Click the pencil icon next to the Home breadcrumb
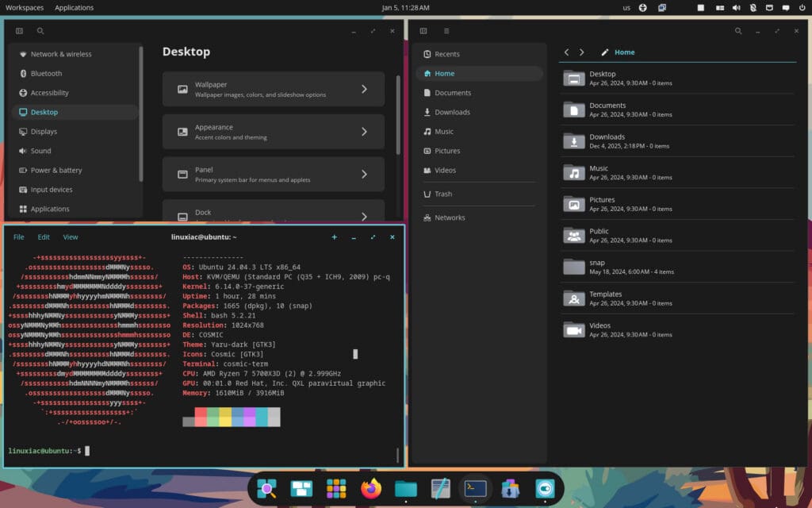 pos(604,52)
